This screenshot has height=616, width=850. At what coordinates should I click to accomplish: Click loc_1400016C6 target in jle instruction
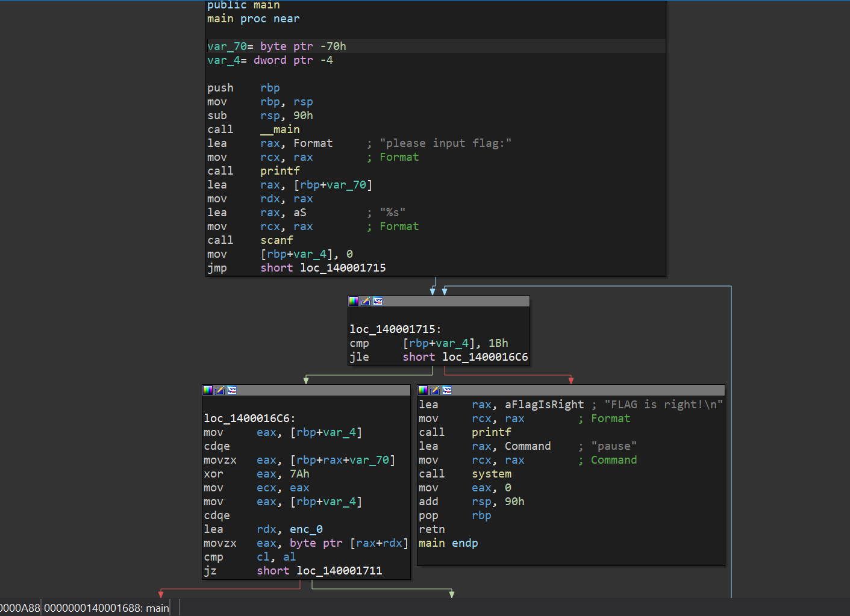pos(485,357)
